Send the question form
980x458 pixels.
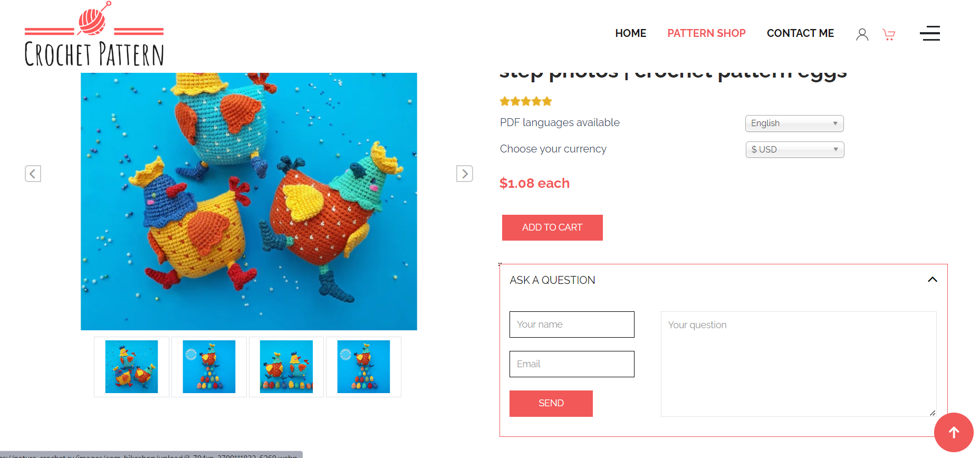tap(551, 404)
